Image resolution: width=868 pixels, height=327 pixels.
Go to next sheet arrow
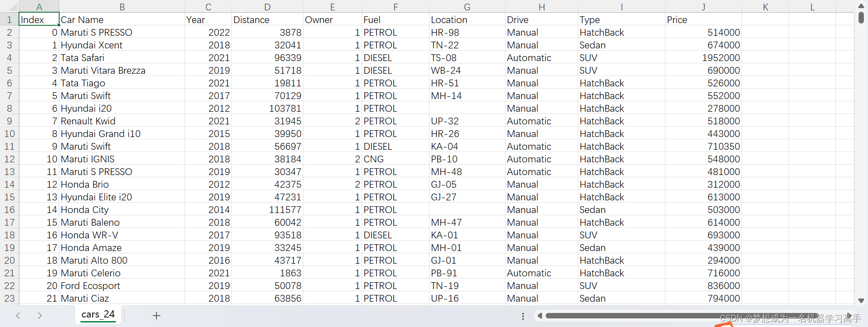40,316
